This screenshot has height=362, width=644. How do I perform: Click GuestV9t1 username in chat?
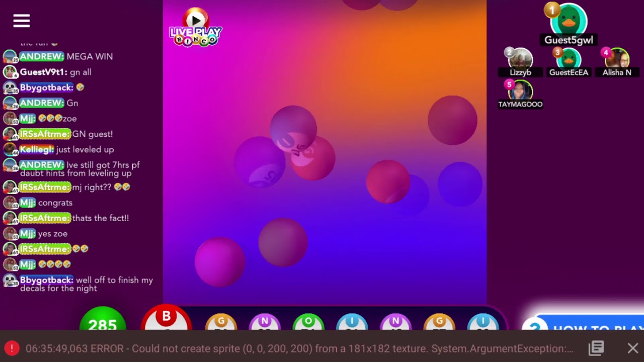(43, 72)
